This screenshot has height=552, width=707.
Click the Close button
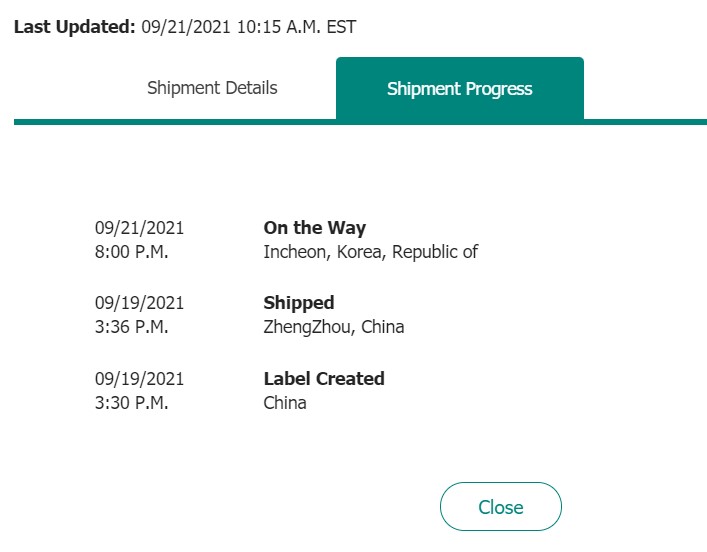pyautogui.click(x=500, y=506)
